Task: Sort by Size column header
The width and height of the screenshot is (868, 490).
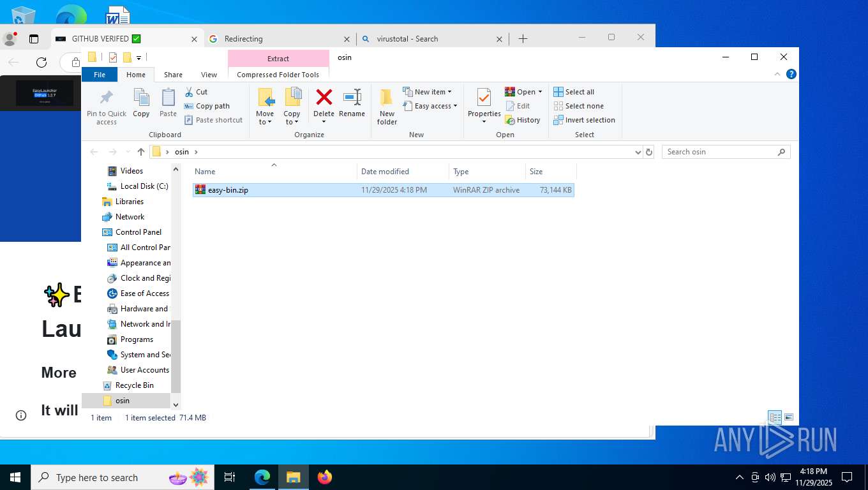Action: point(551,171)
